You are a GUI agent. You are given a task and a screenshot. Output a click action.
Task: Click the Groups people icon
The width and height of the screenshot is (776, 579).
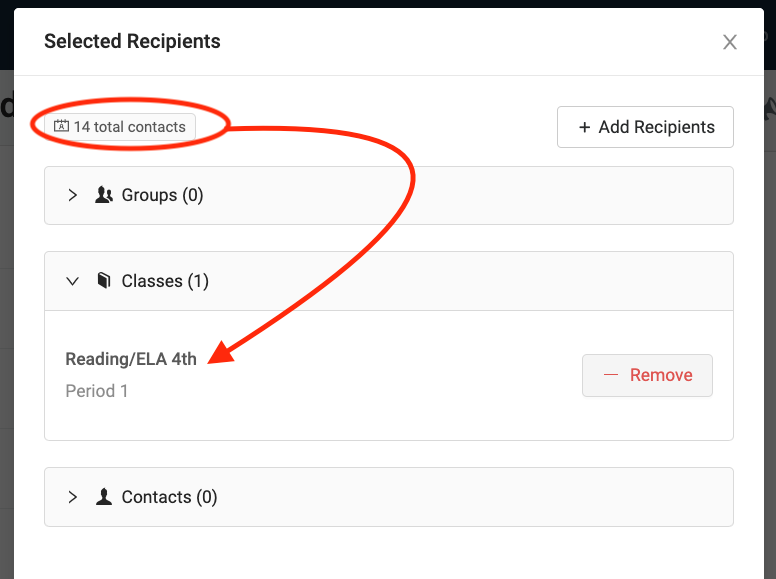(104, 195)
